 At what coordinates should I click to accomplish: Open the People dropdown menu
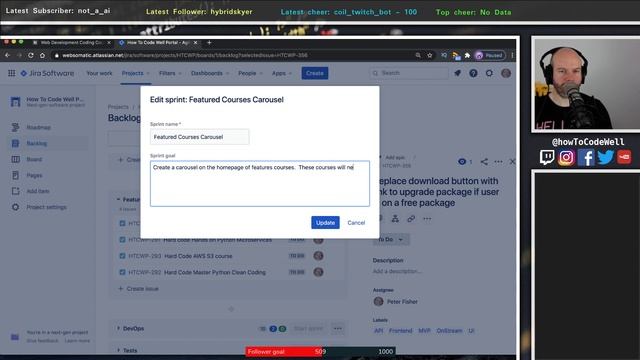tap(250, 73)
